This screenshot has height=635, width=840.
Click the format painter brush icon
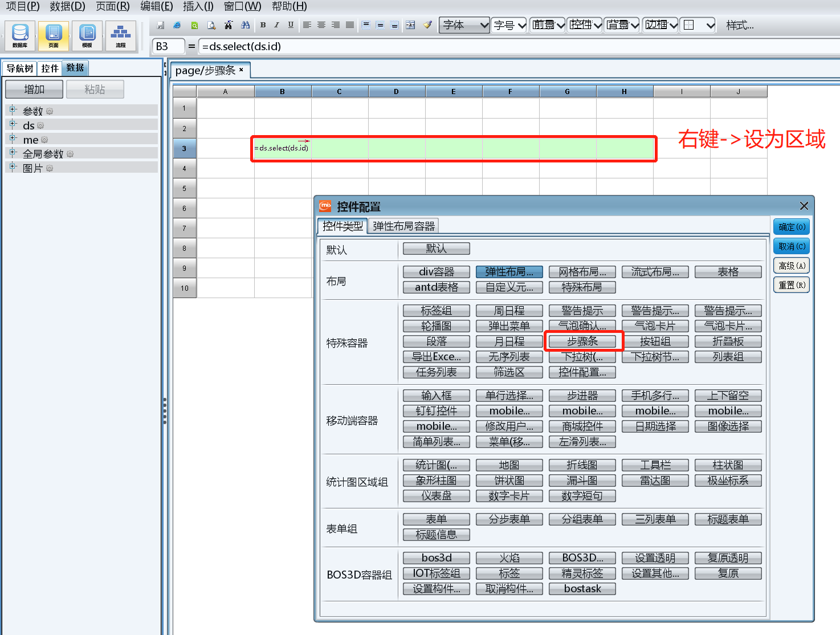(427, 25)
